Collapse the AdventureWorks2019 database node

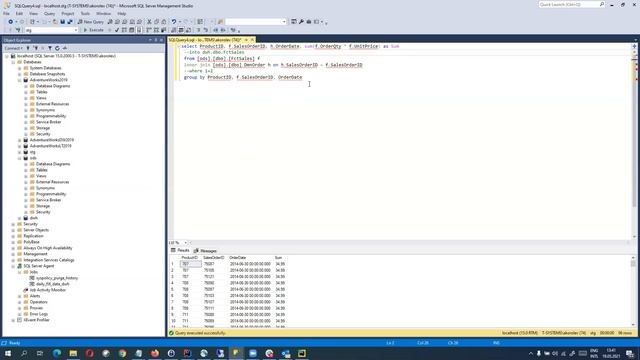click(x=20, y=80)
